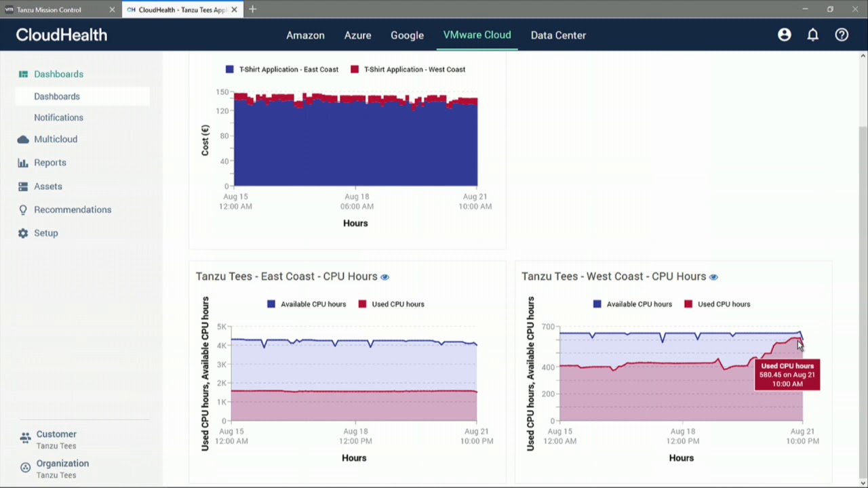The height and width of the screenshot is (488, 868).
Task: Open the Notifications sidebar link
Action: (x=58, y=118)
